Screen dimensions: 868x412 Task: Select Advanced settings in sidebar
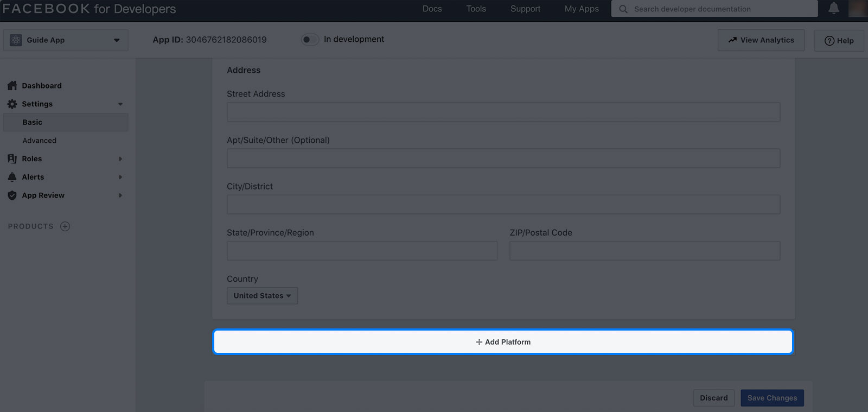coord(39,141)
